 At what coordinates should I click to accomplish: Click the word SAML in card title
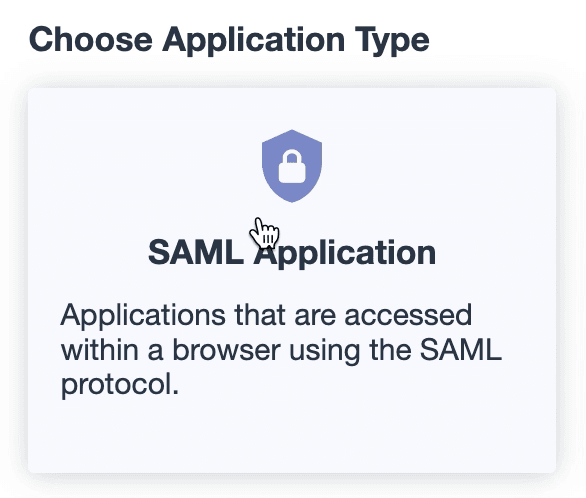(196, 252)
